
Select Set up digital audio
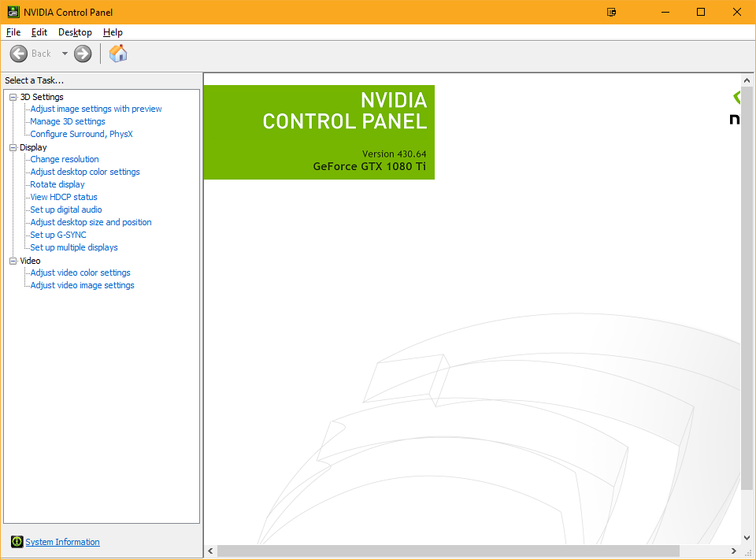pos(66,210)
